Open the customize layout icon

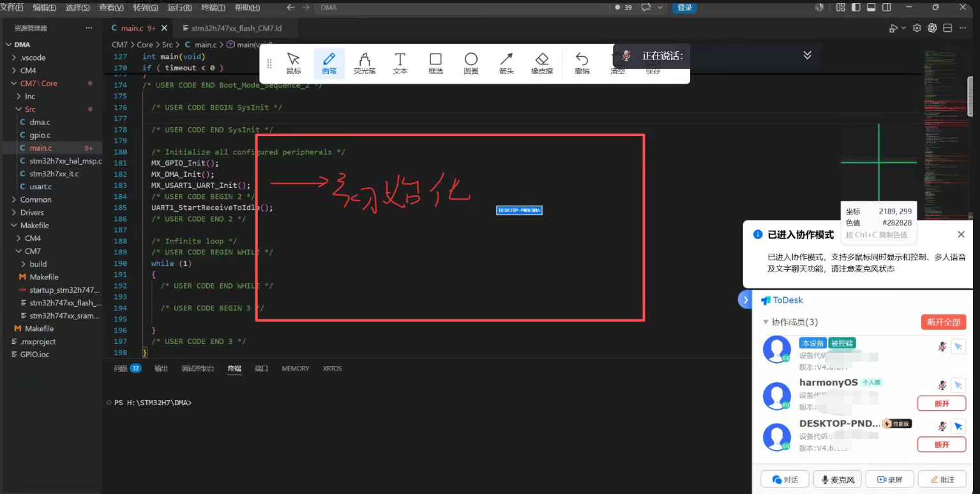(840, 8)
